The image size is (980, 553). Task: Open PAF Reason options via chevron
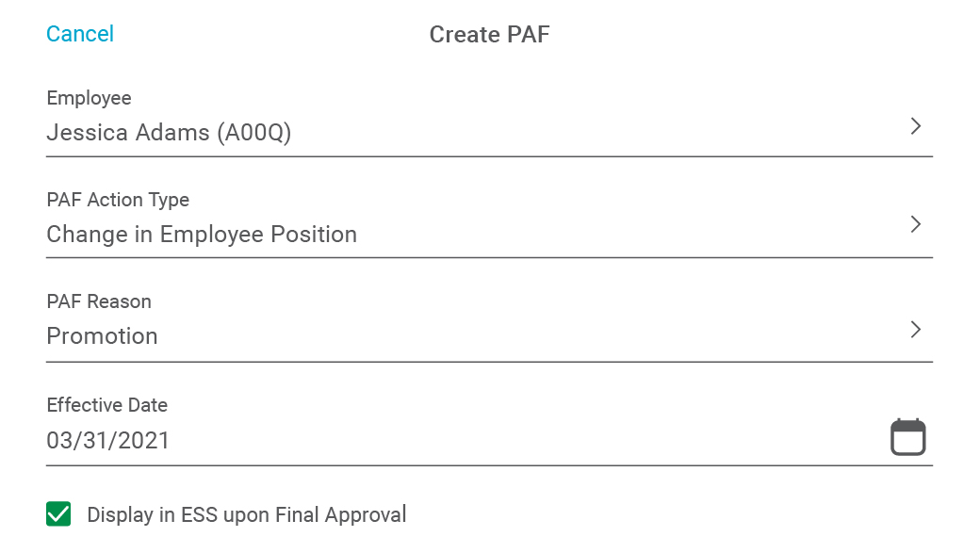pyautogui.click(x=916, y=330)
